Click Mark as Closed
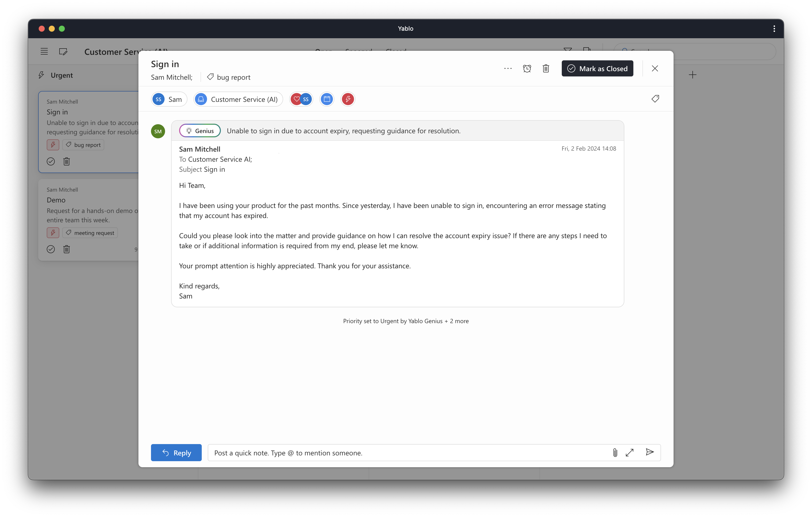Viewport: 812px width, 517px height. click(x=597, y=68)
